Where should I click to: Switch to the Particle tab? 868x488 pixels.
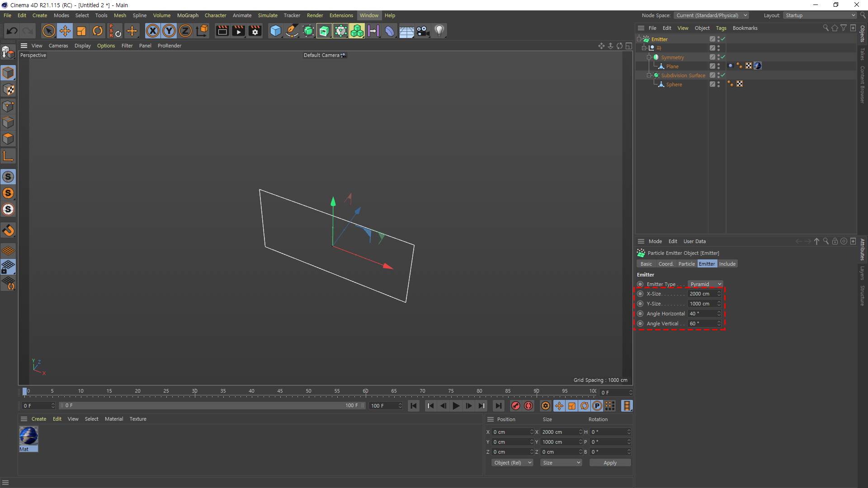(x=686, y=264)
